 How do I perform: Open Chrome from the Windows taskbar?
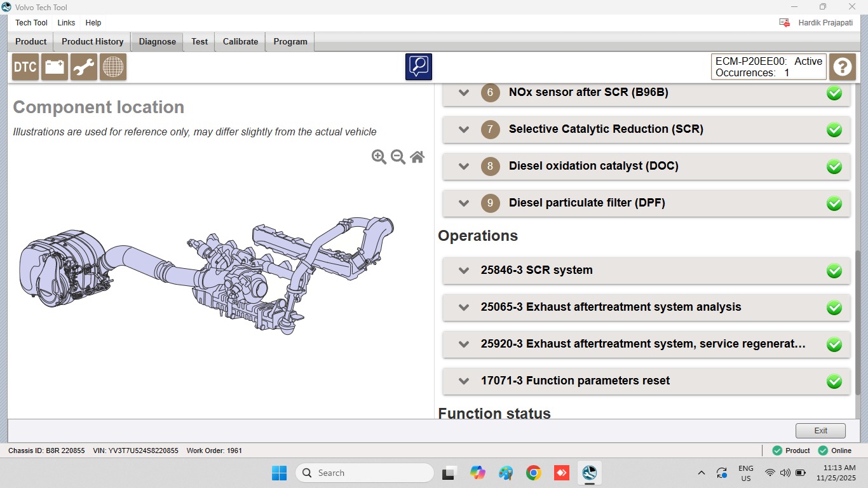[533, 473]
